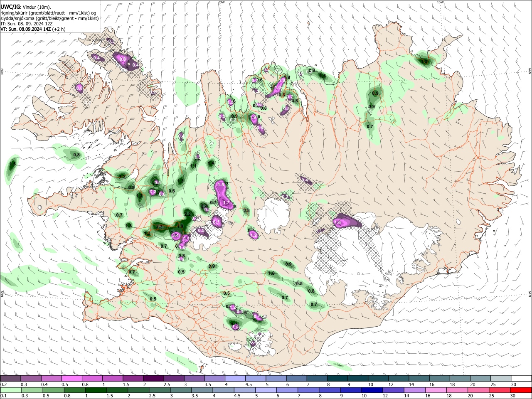Pick the light pink 16 swatch in rain legend
The width and height of the screenshot is (532, 399).
(436, 390)
